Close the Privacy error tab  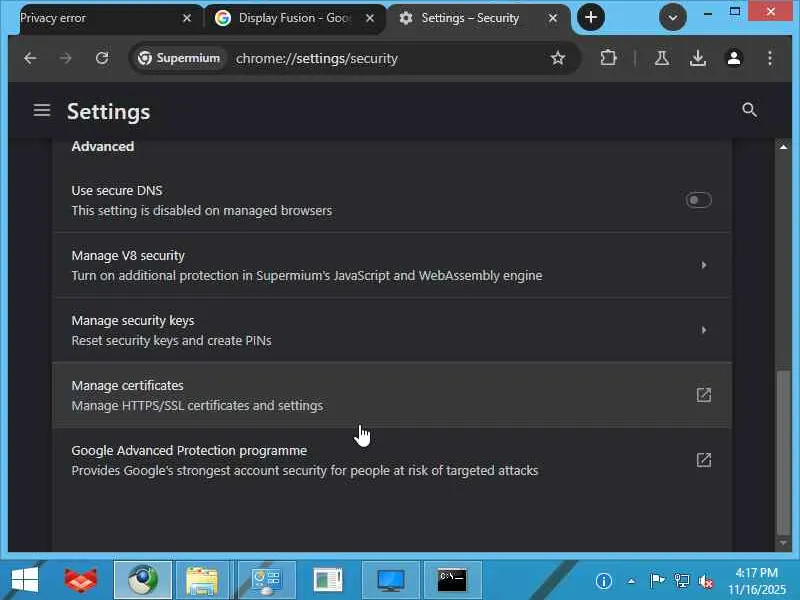(187, 18)
